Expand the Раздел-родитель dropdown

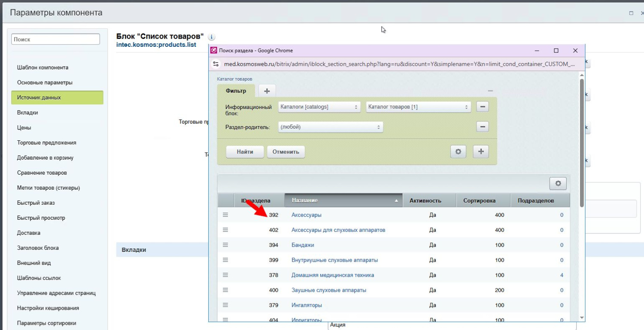[x=330, y=127]
